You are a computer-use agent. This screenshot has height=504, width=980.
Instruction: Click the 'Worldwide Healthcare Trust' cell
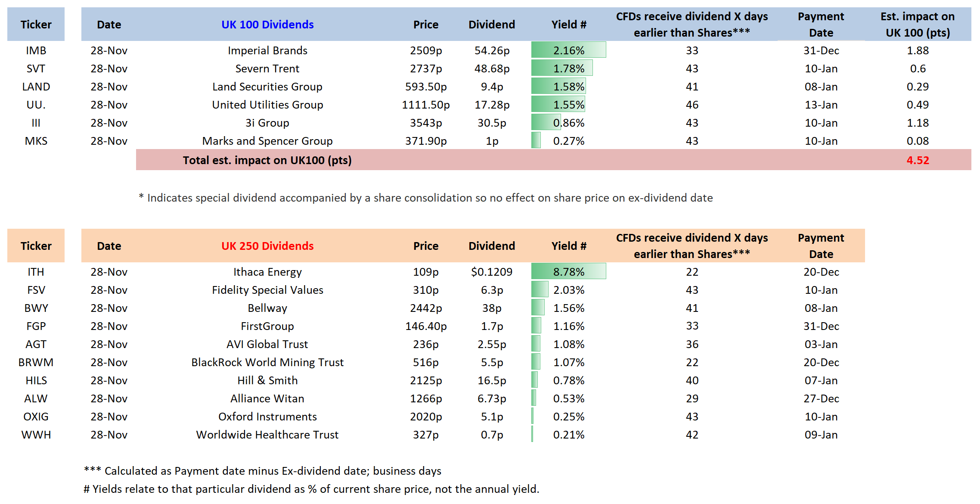click(267, 435)
